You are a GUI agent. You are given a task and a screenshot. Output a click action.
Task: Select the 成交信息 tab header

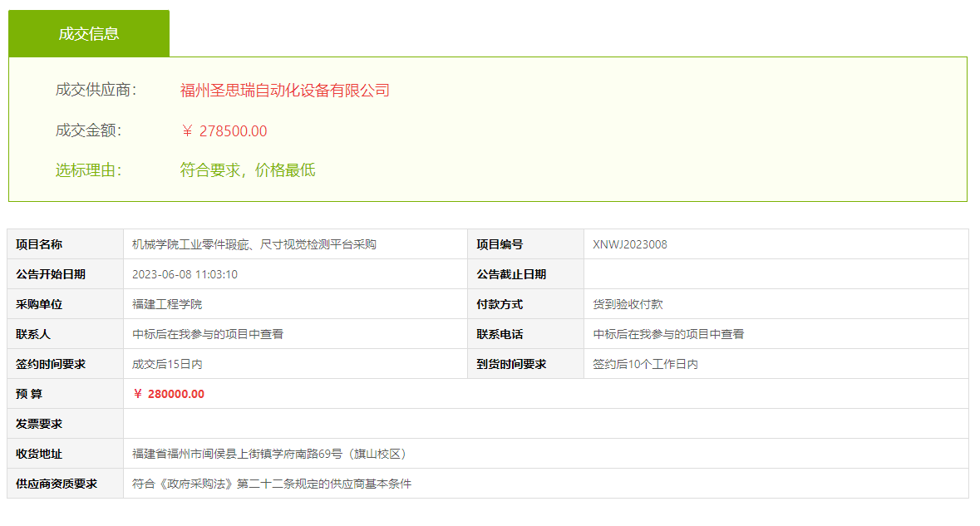(89, 33)
